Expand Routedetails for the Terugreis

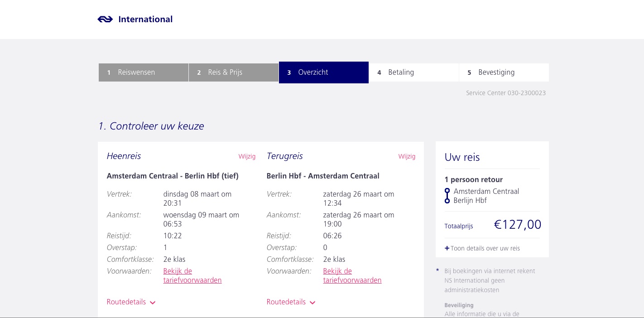click(x=286, y=302)
